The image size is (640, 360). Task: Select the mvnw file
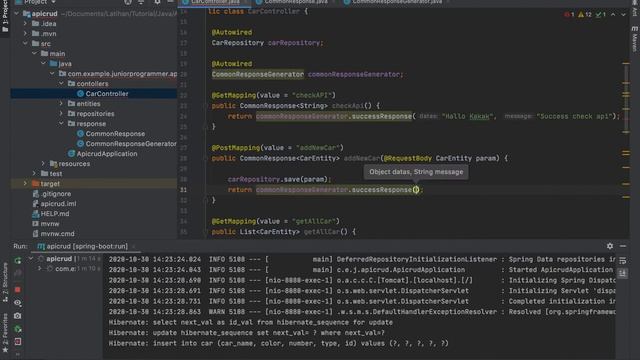(x=50, y=224)
